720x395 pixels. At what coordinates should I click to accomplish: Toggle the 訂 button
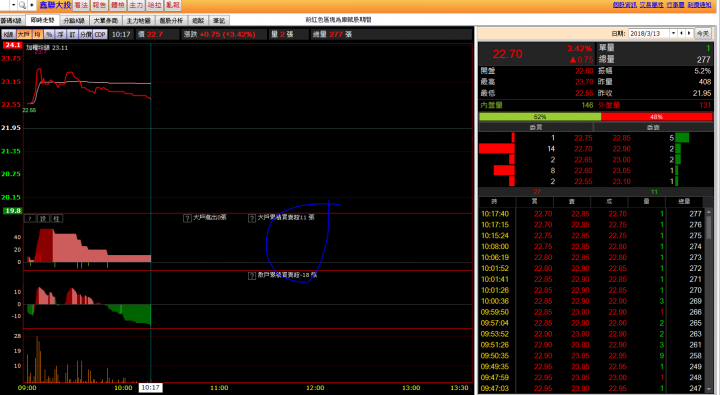click(72, 34)
